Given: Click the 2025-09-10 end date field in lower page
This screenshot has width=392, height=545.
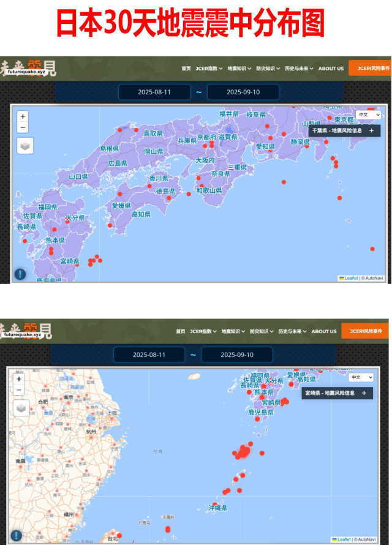Looking at the screenshot, I should click(237, 355).
